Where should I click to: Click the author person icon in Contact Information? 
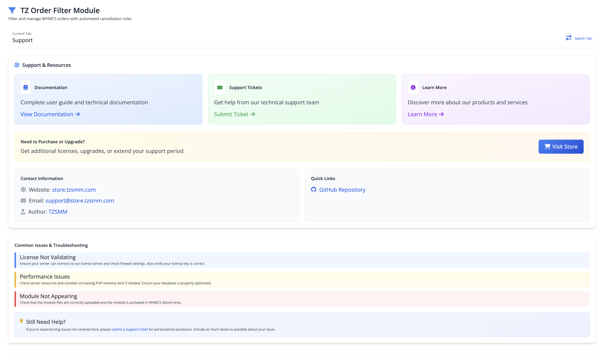(x=23, y=212)
